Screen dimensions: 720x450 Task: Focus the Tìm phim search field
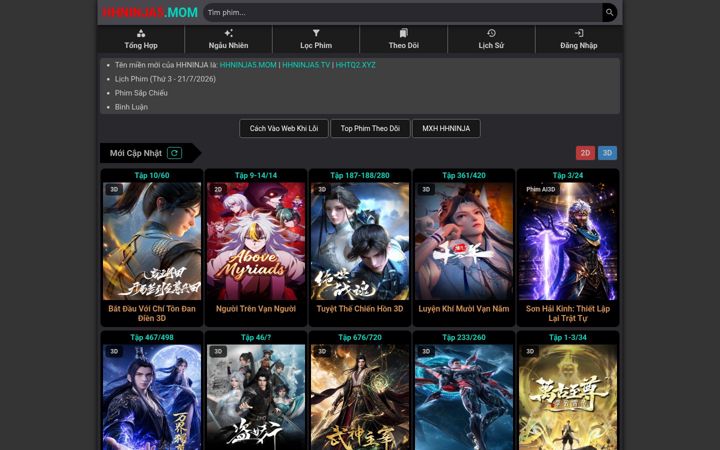tap(403, 12)
